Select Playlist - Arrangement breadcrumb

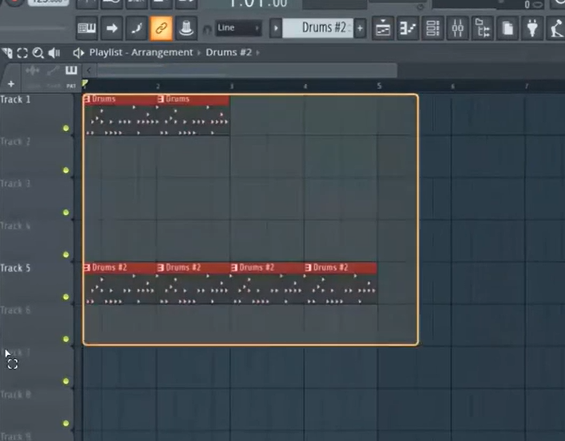pyautogui.click(x=141, y=53)
